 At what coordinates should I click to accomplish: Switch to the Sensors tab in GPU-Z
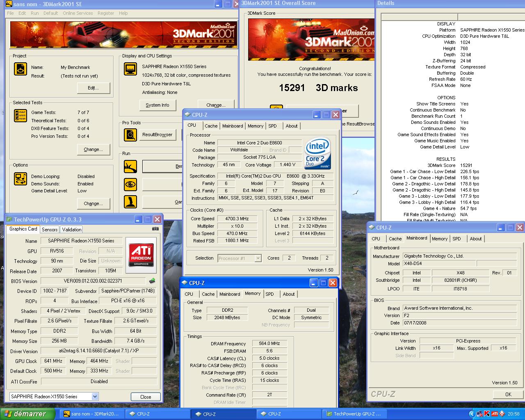coord(50,230)
